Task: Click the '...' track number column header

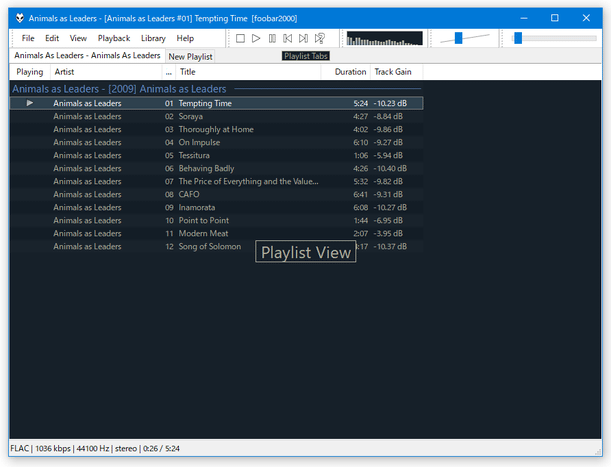Action: 169,72
